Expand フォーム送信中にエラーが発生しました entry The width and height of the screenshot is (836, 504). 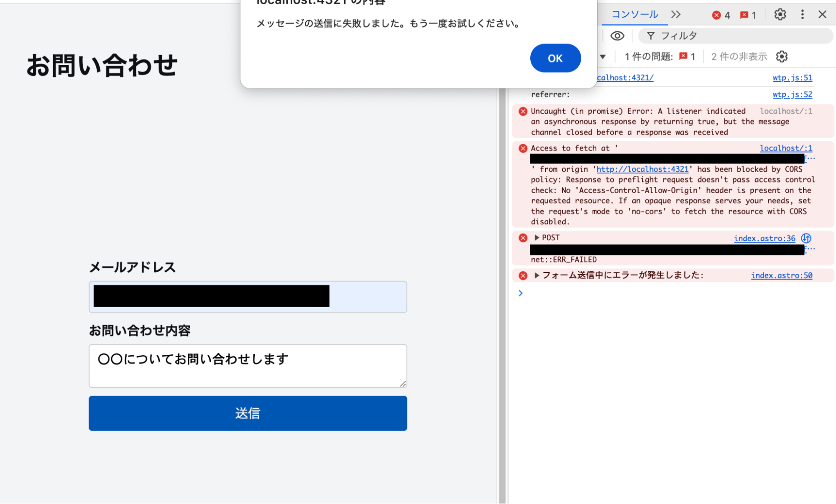[537, 275]
